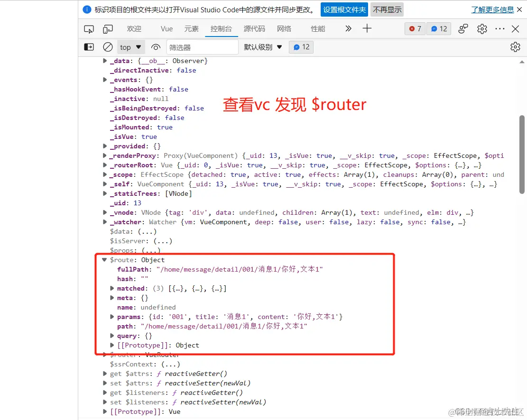Click the scrollbar up arrow
527x420 pixels.
pyautogui.click(x=522, y=62)
